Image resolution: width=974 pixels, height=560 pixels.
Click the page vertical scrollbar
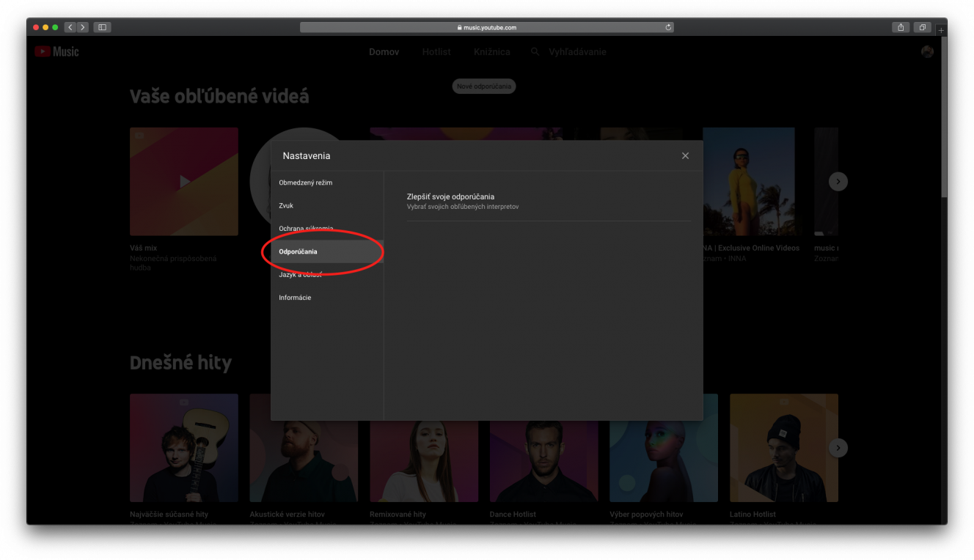point(944,117)
